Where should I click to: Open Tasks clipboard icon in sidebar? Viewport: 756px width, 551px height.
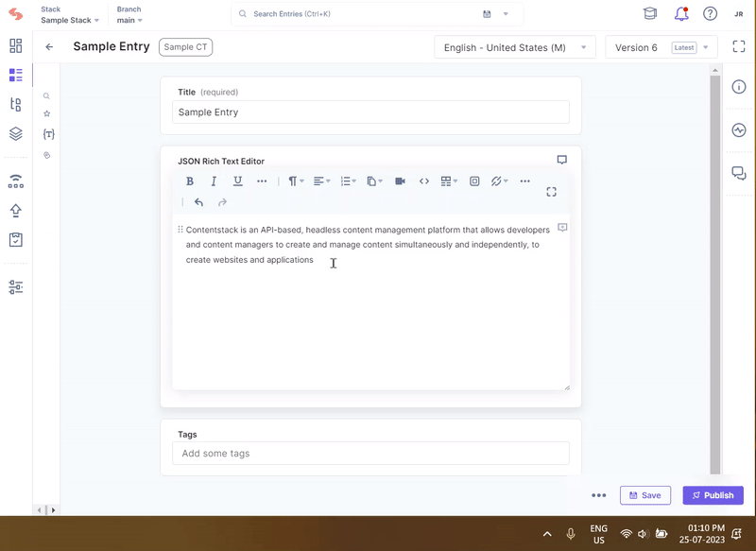pos(15,240)
